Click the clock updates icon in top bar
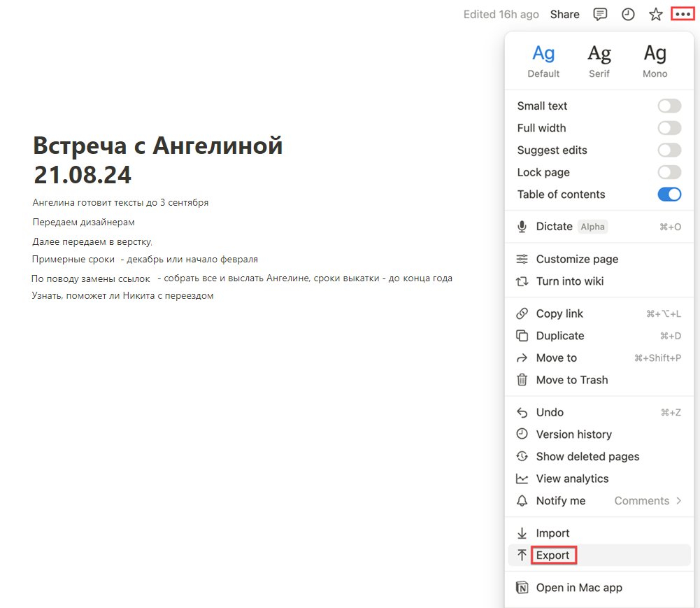 click(x=628, y=14)
